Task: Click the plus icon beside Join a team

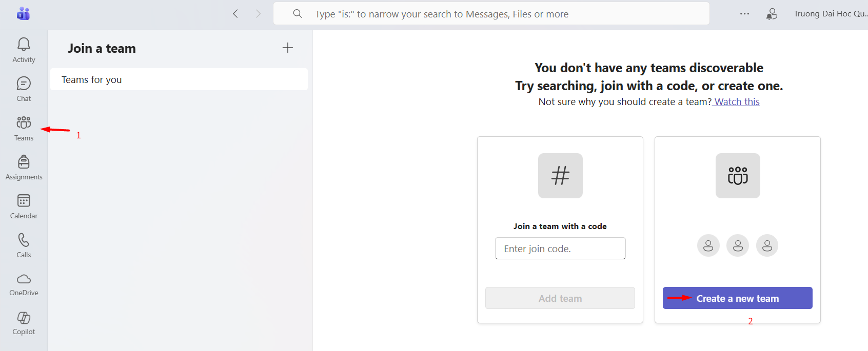Action: pyautogui.click(x=287, y=48)
